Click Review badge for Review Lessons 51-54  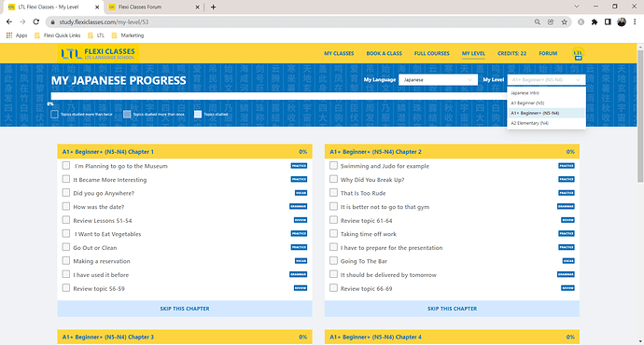301,220
